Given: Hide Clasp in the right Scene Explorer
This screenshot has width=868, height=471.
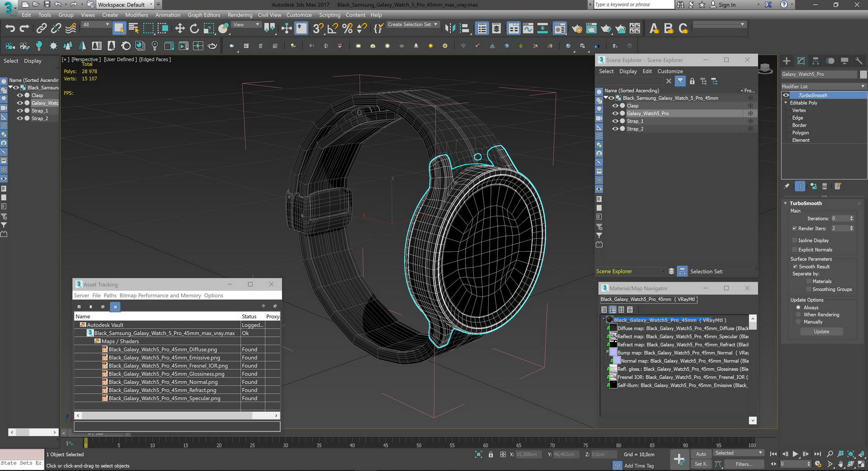Looking at the screenshot, I should click(615, 106).
